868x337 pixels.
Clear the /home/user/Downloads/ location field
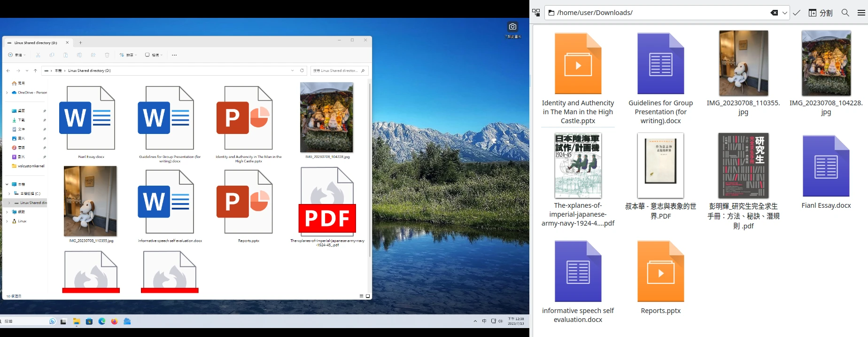774,13
